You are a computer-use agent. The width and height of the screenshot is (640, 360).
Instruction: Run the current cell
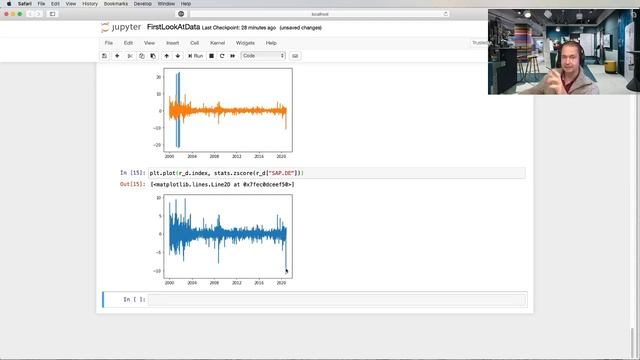(x=196, y=56)
